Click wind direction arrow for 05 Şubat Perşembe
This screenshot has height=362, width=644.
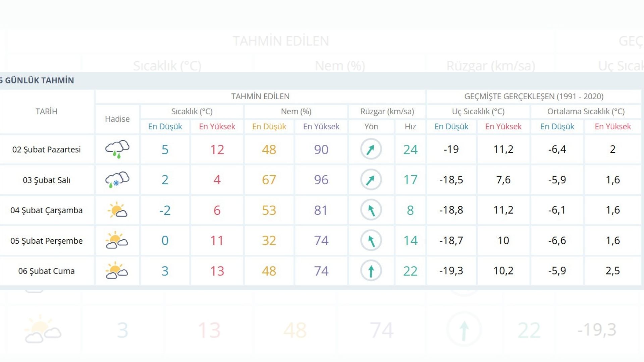(371, 240)
